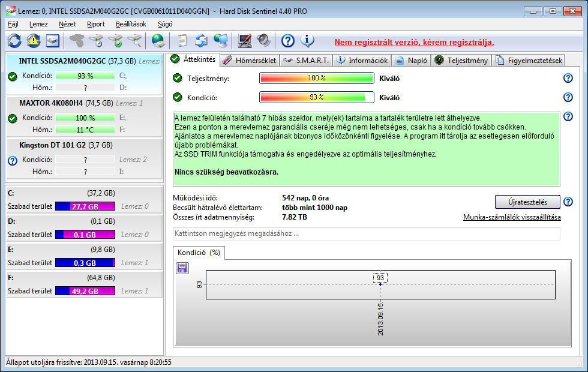Click the send report email icon
588x372 pixels.
[202, 41]
